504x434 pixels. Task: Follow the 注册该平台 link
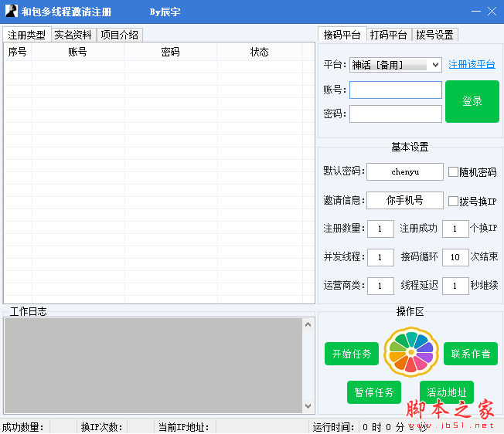(472, 64)
